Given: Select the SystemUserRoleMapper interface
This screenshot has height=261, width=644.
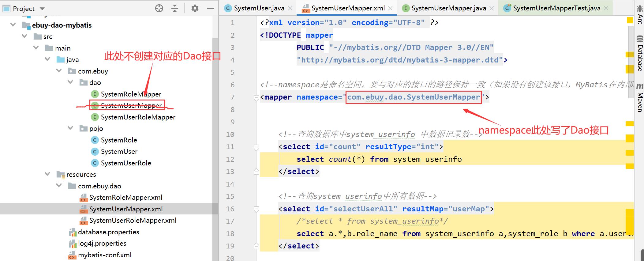Looking at the screenshot, I should tap(138, 117).
